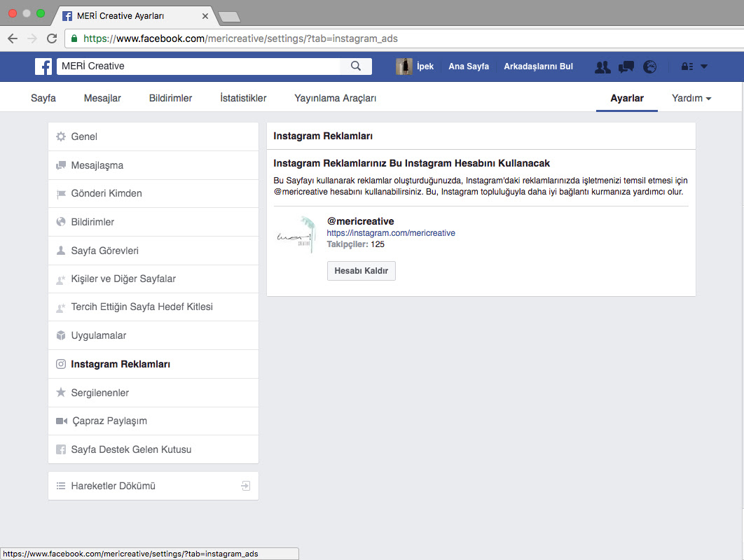This screenshot has height=560, width=744.
Task: Click the Sayfa Görevleri person icon
Action: tap(61, 251)
